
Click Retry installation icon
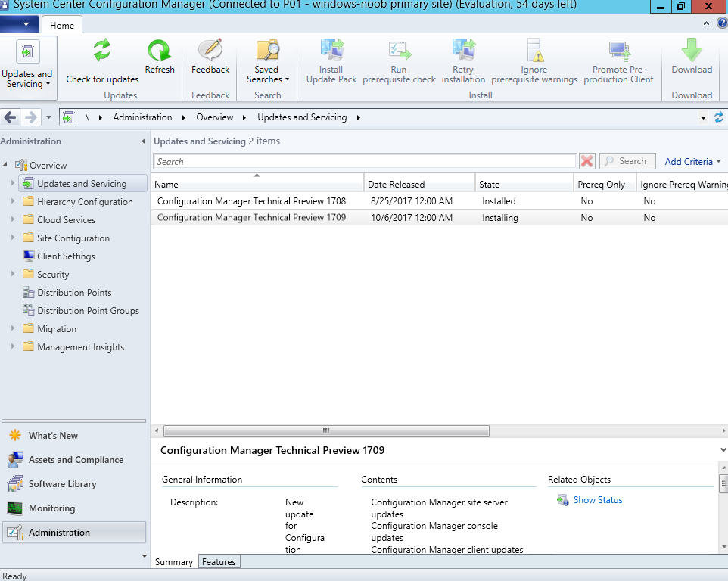click(x=463, y=50)
